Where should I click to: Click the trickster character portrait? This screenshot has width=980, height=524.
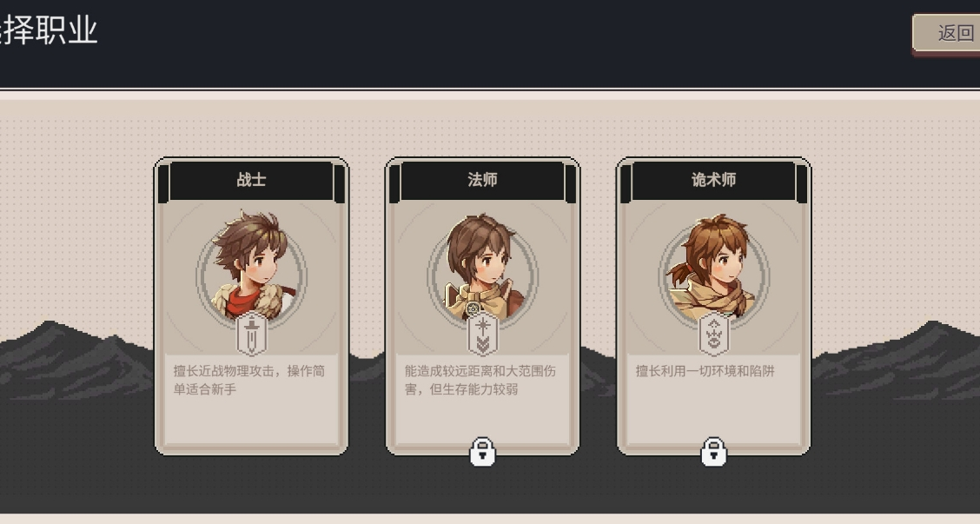(714, 268)
